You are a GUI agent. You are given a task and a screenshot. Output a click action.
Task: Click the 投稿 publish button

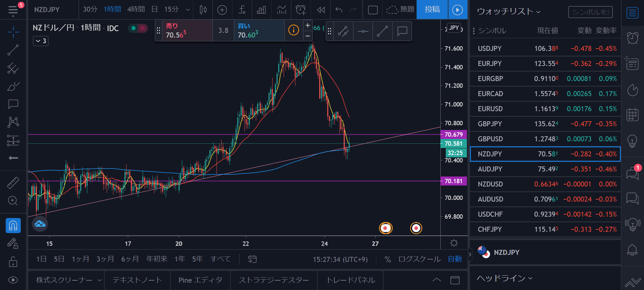432,9
